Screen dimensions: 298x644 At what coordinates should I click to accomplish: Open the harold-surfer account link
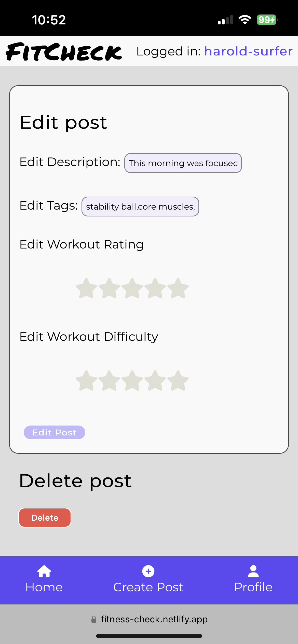[x=248, y=51]
